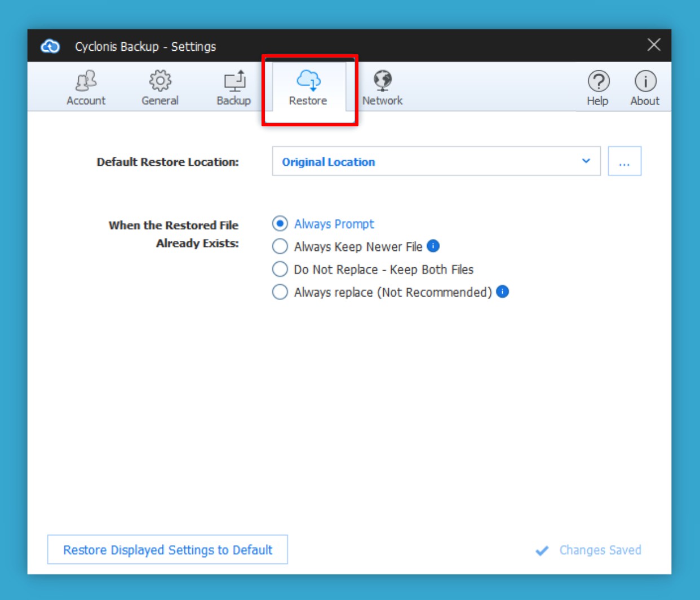Open the Network globe icon tab
Image resolution: width=700 pixels, height=600 pixels.
(x=383, y=81)
